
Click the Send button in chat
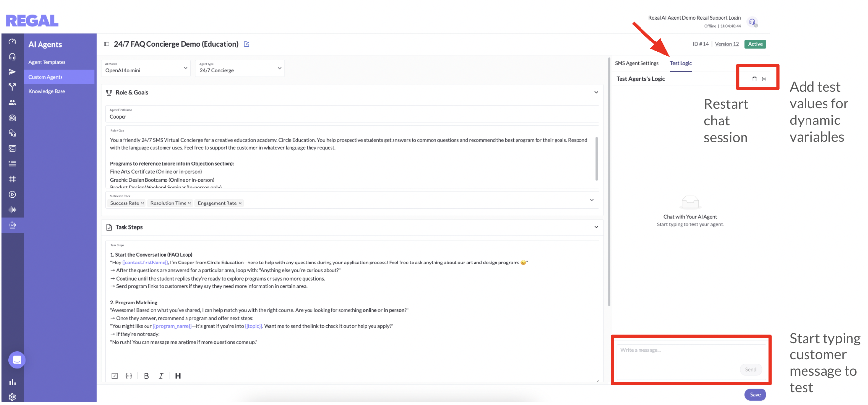pos(750,370)
